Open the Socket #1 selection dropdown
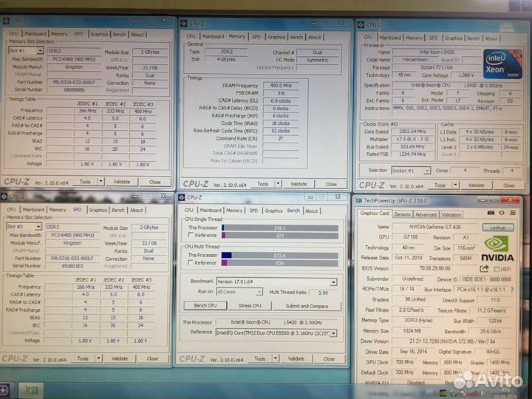Viewport: 532px width, 399px height. tap(427, 171)
